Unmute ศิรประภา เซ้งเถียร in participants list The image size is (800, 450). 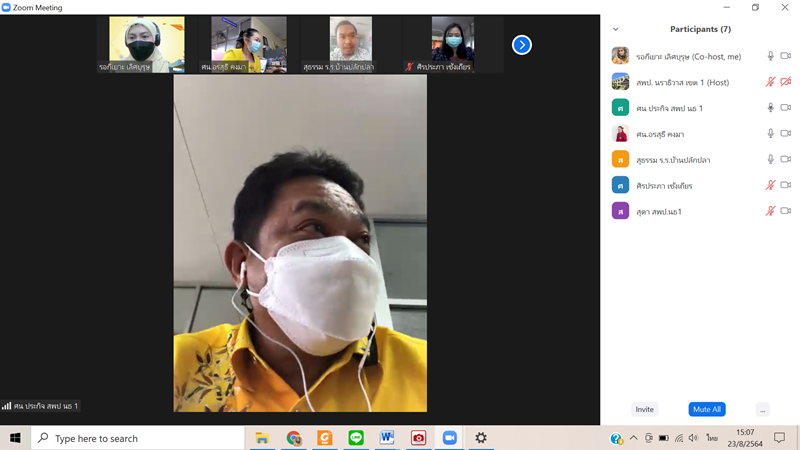(770, 185)
